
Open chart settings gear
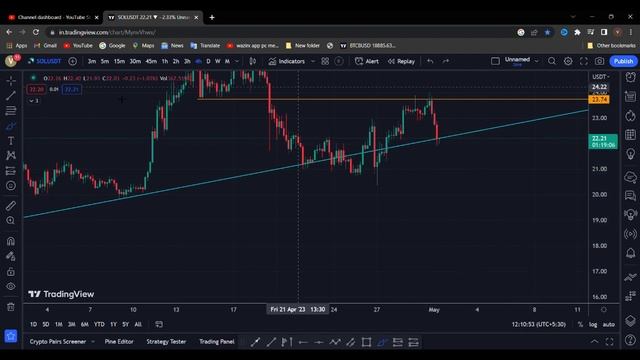click(x=568, y=61)
